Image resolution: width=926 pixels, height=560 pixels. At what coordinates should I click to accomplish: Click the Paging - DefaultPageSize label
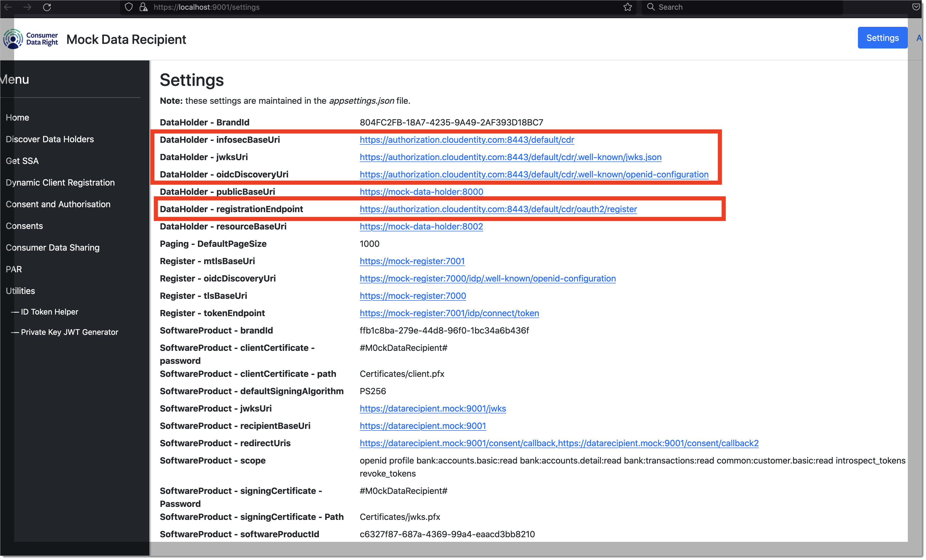click(x=213, y=244)
